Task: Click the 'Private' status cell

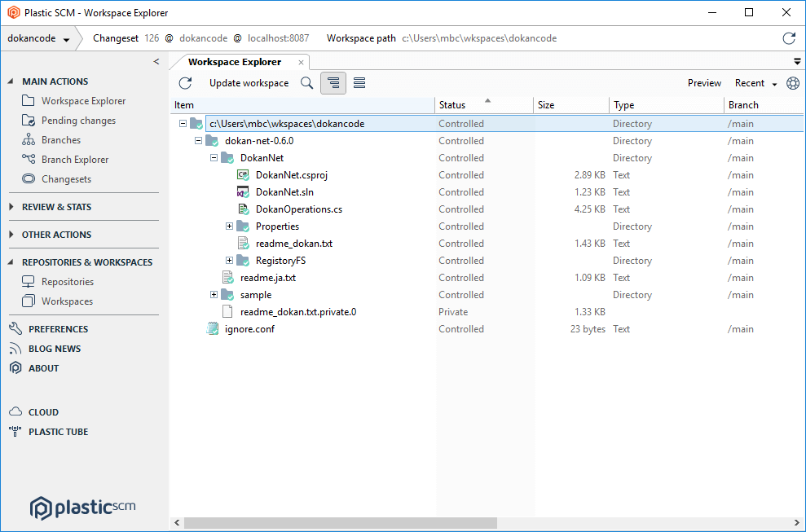Action: click(x=453, y=312)
